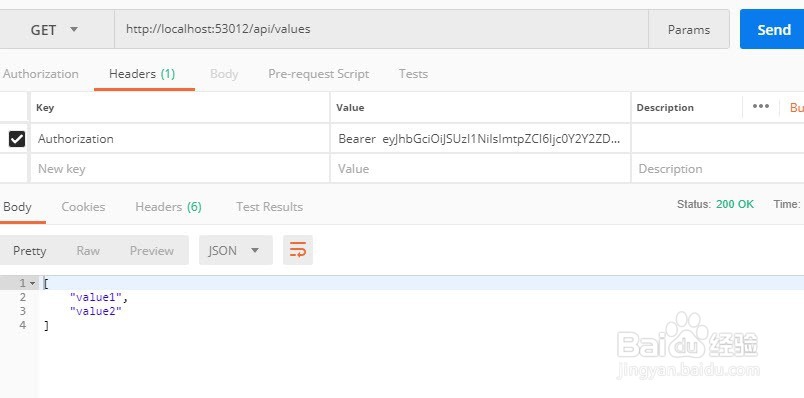View the response Headers (6) tab
This screenshot has height=398, width=804.
(x=168, y=207)
